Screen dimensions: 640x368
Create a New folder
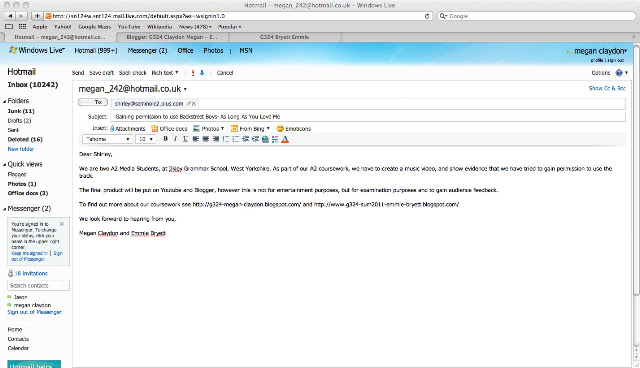21,149
